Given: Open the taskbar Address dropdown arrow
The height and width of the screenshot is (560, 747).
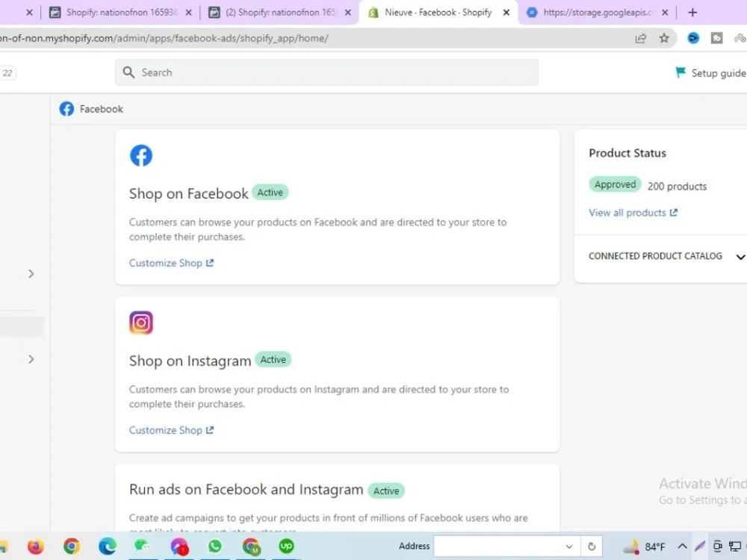Looking at the screenshot, I should click(568, 547).
